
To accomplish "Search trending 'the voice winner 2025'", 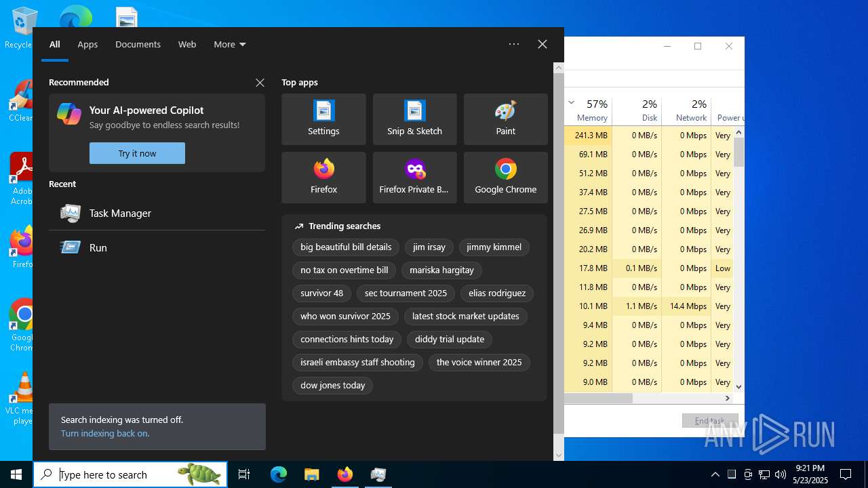I will pyautogui.click(x=479, y=363).
